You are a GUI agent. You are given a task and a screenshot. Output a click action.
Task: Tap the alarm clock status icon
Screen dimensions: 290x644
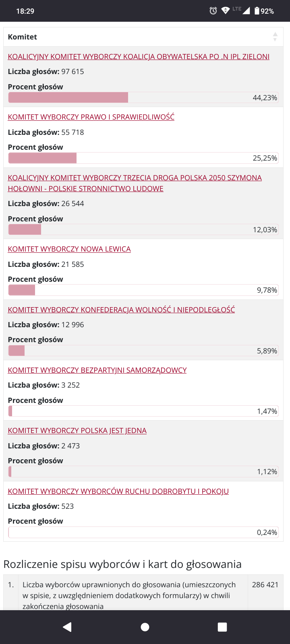tap(213, 11)
